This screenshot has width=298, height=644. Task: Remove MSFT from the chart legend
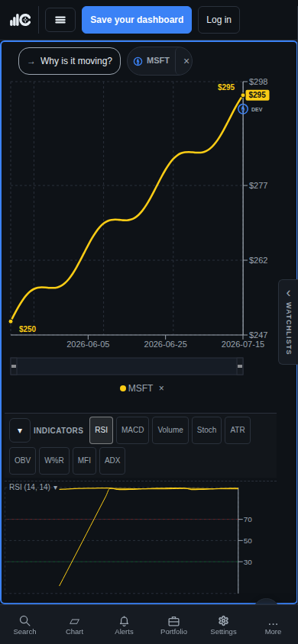pyautogui.click(x=161, y=388)
